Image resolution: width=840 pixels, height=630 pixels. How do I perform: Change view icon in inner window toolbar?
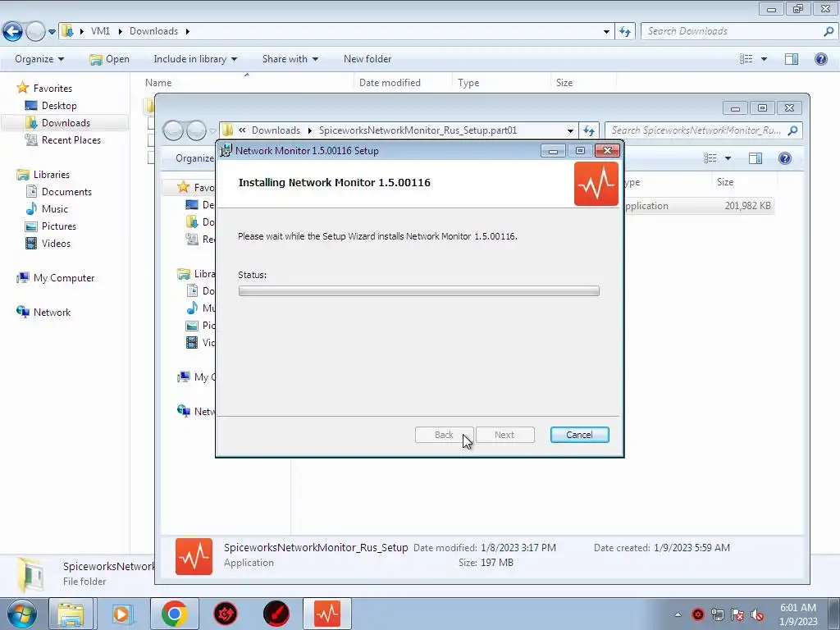click(710, 158)
